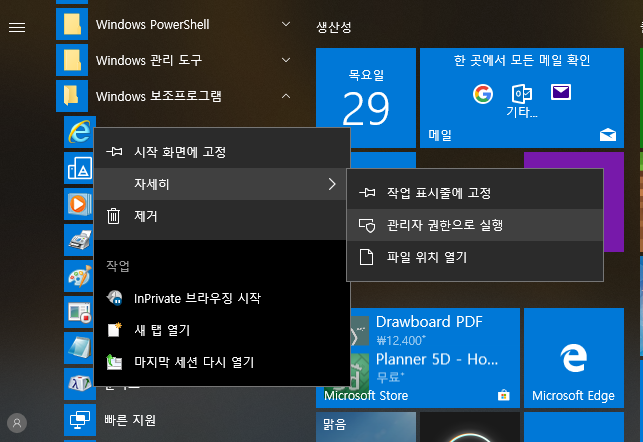Click the Google icon in Mail tile
Screen dimensions: 643x442
coord(483,94)
